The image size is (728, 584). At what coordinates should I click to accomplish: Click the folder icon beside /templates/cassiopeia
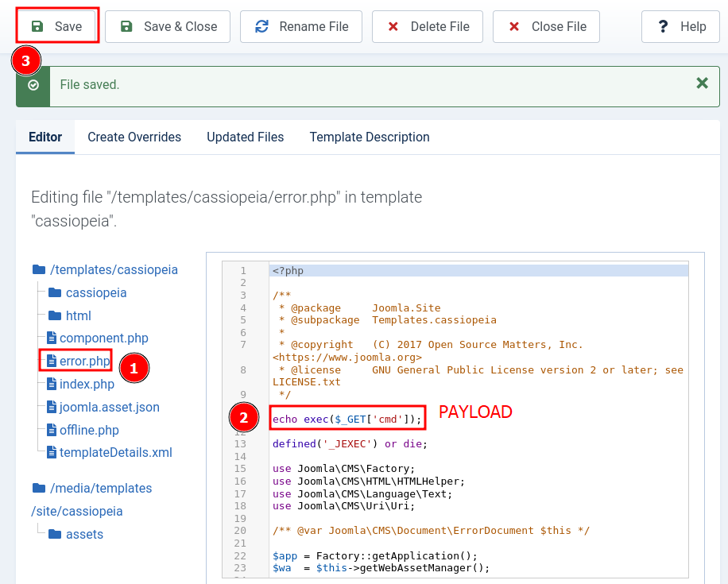(39, 269)
